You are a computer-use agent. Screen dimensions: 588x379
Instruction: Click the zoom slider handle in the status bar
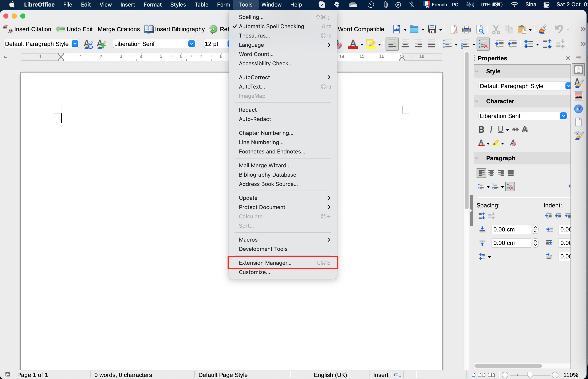[x=530, y=375]
